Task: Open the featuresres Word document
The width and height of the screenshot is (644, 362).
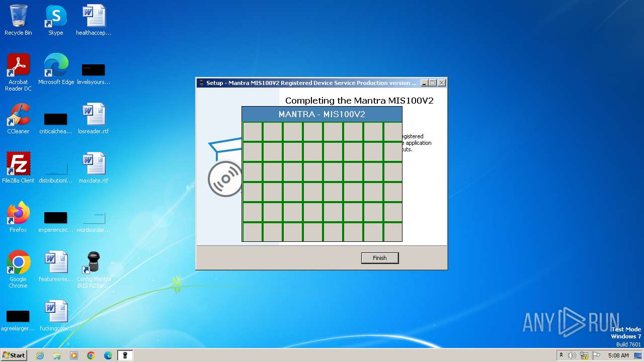Action: tap(55, 266)
